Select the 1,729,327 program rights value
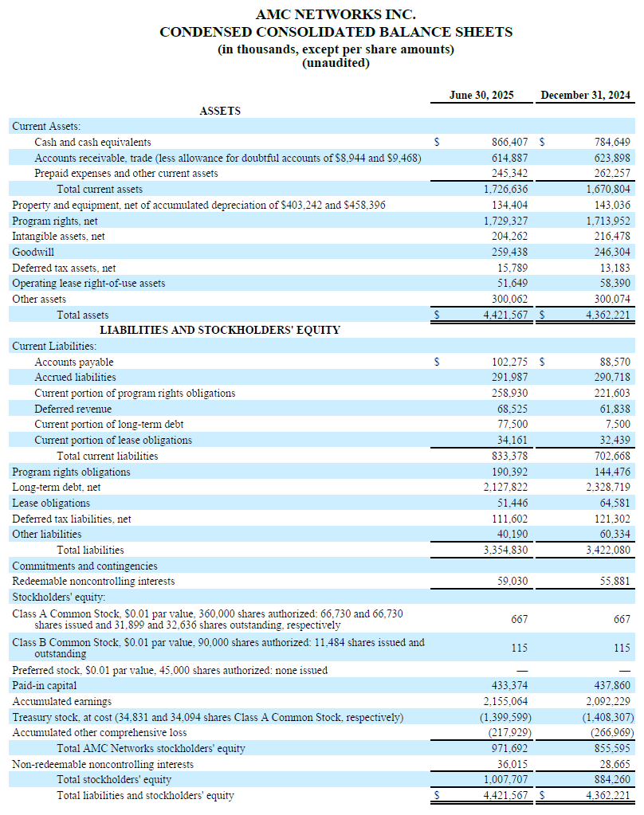The image size is (644, 815). [505, 221]
